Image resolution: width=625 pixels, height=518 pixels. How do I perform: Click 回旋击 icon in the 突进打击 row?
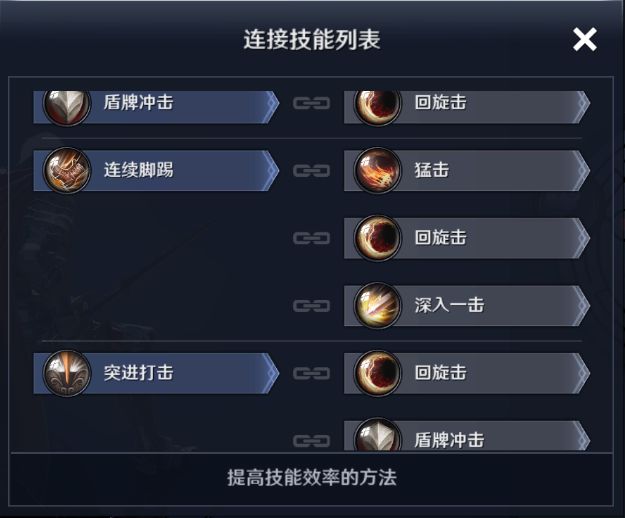379,373
